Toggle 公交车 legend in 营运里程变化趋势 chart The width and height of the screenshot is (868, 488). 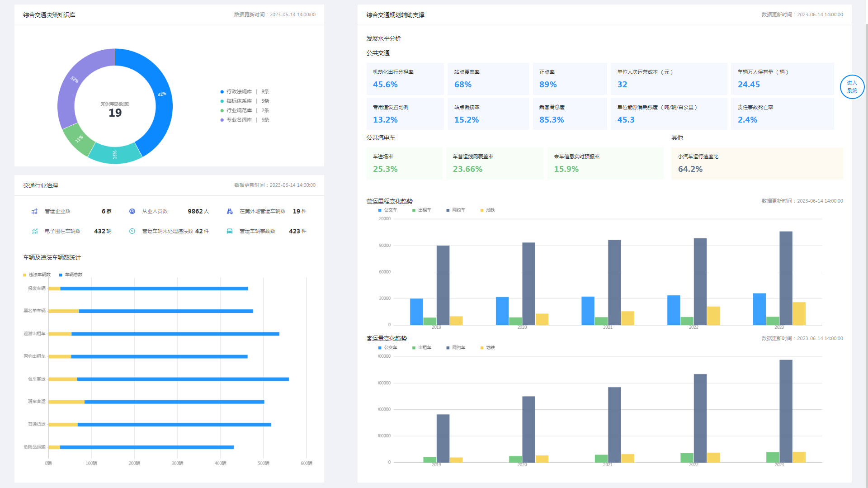tap(388, 210)
